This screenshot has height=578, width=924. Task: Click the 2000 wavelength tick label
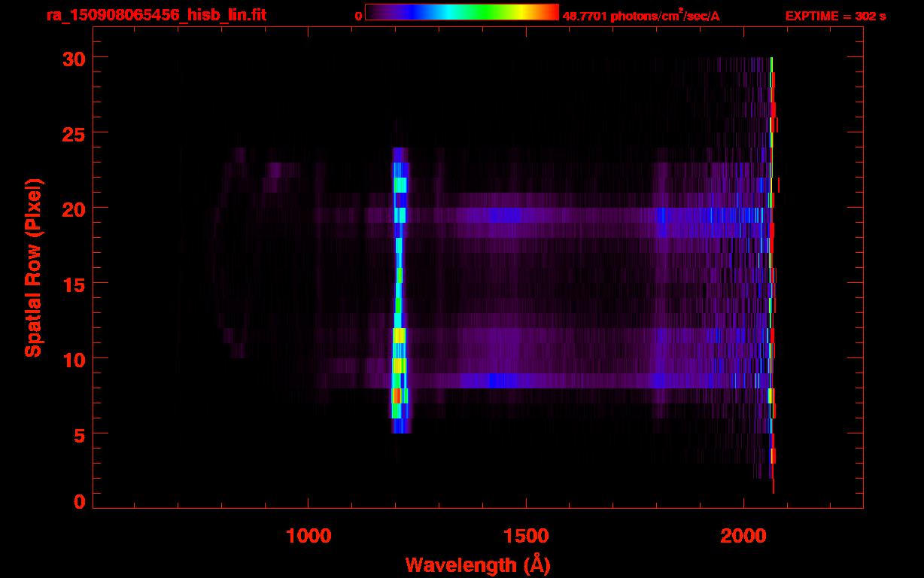coord(743,535)
